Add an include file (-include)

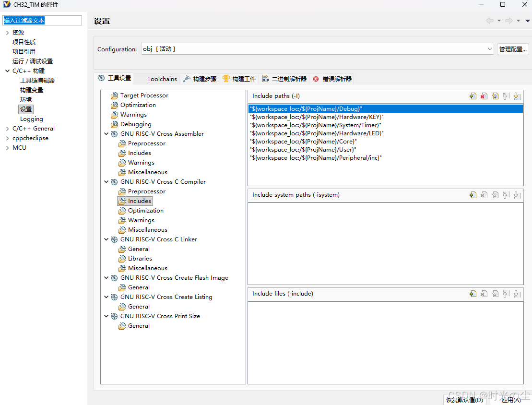[473, 294]
